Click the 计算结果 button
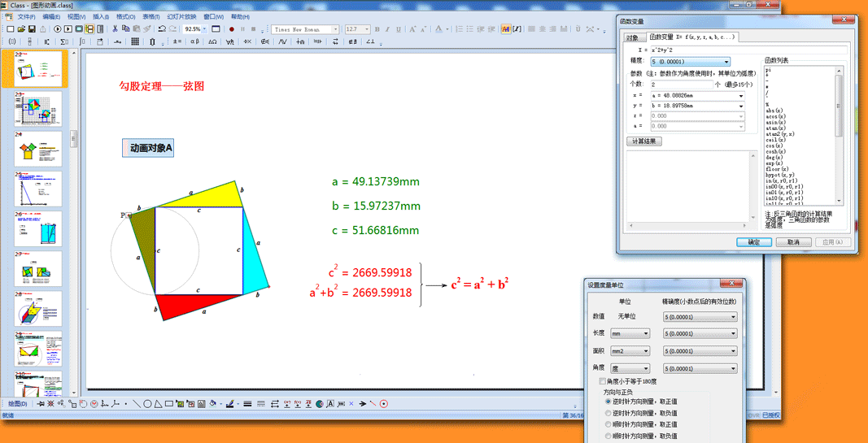The image size is (868, 443). (x=644, y=141)
